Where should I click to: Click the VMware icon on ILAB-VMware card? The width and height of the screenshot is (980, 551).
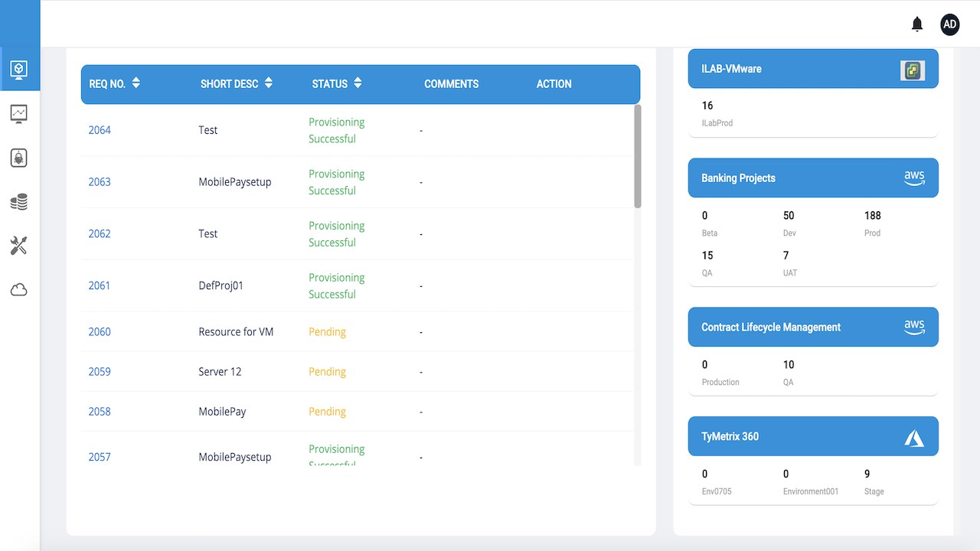(x=913, y=70)
